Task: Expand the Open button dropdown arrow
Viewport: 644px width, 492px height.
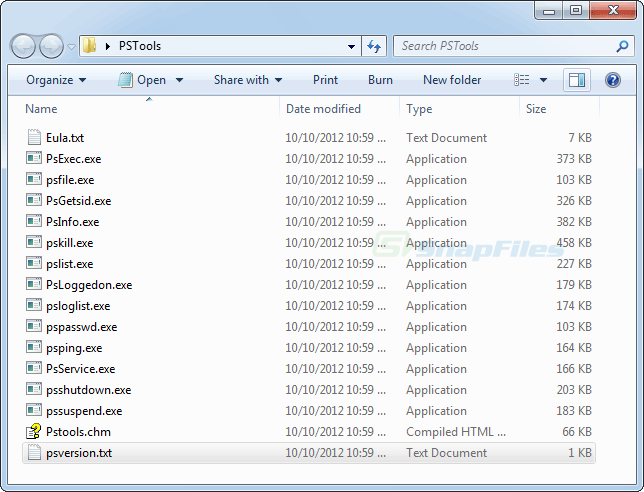Action: coord(179,80)
